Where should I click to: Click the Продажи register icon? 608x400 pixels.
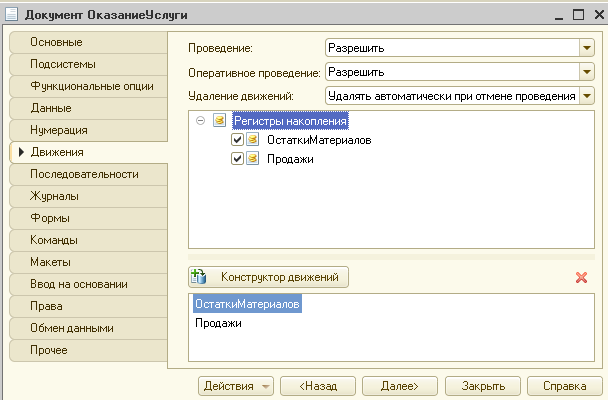[x=252, y=159]
